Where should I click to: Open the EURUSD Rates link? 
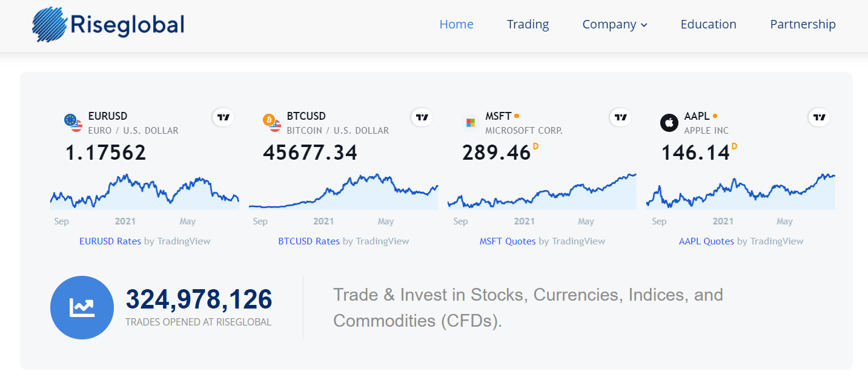coord(110,241)
